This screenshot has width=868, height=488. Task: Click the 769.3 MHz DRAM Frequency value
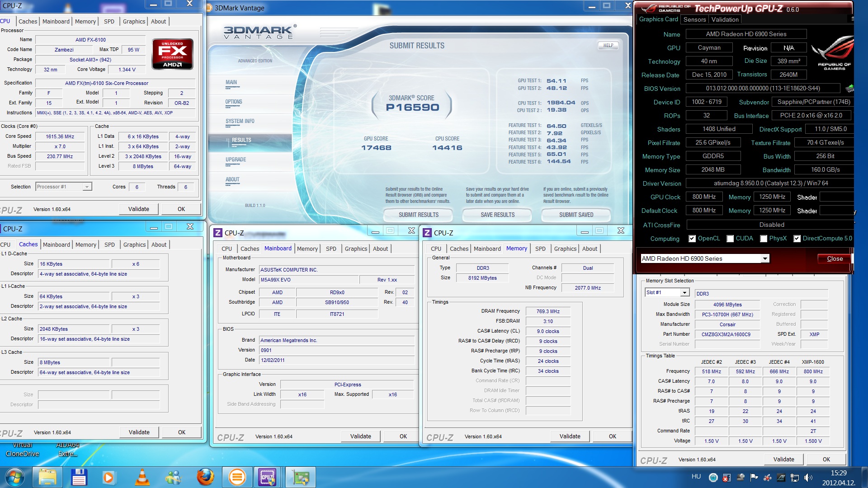pos(548,311)
